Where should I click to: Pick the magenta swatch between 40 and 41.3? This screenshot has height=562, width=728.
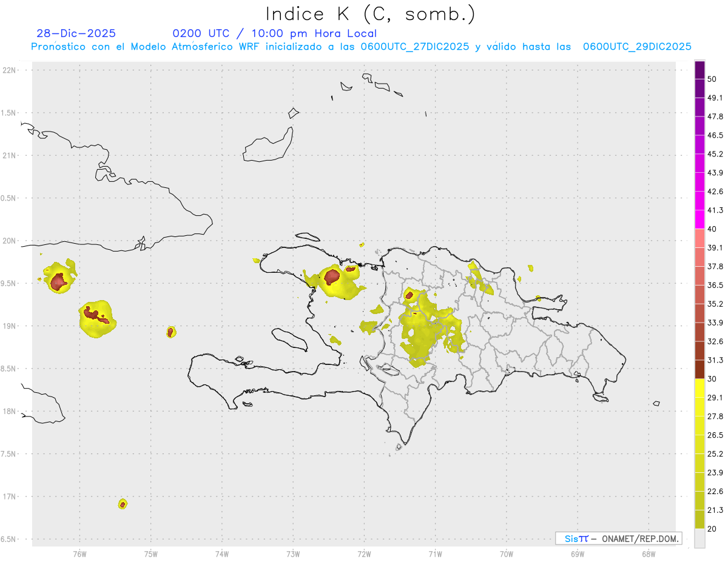tap(699, 219)
